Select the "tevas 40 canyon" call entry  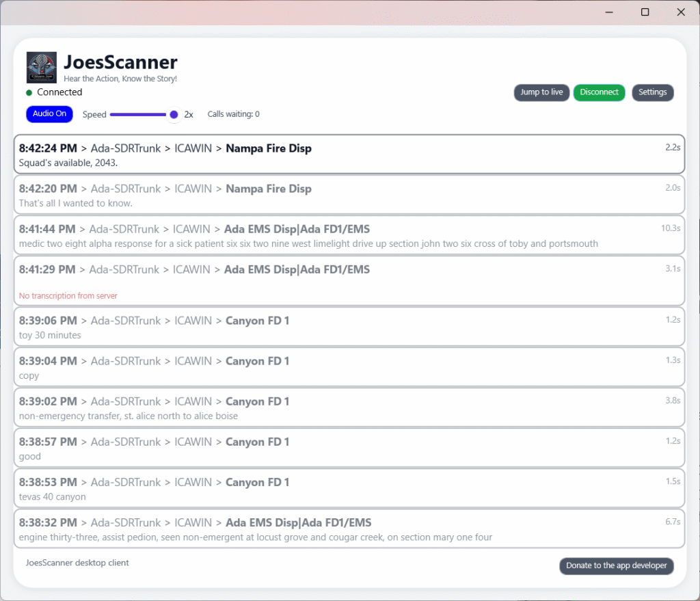[x=349, y=488]
